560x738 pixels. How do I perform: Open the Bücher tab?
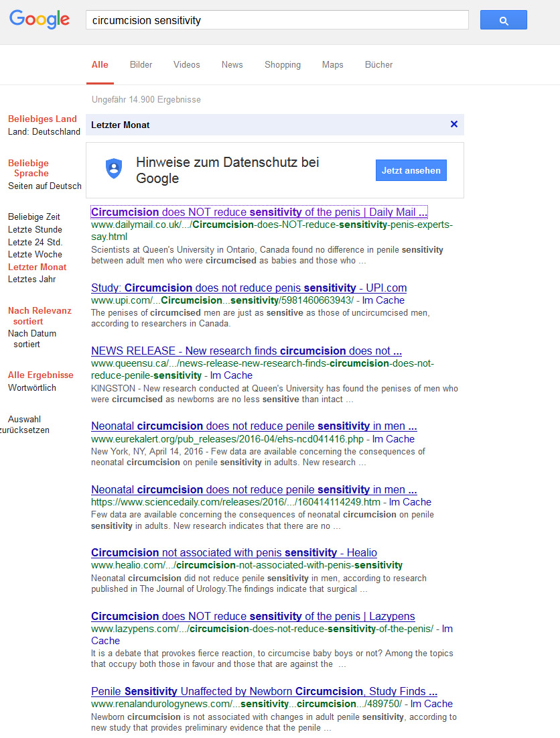tap(378, 65)
